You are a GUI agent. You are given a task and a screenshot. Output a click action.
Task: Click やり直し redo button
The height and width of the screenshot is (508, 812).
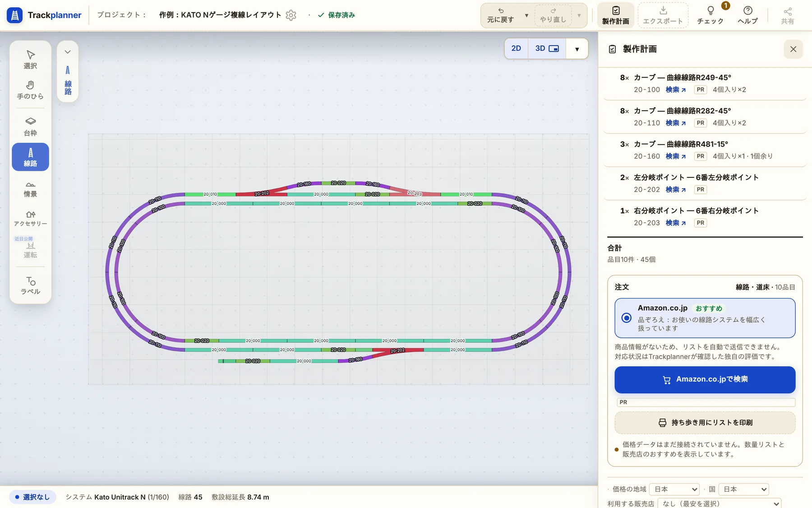click(x=553, y=15)
